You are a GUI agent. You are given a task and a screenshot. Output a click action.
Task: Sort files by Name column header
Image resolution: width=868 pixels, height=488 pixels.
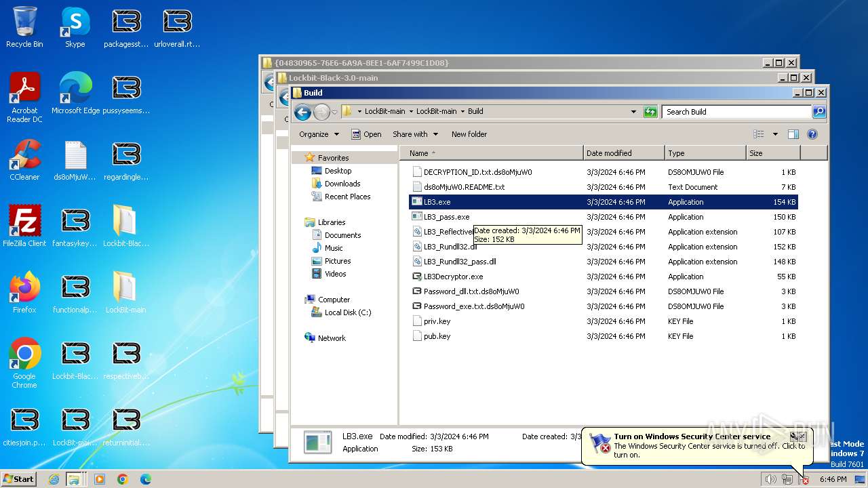491,153
